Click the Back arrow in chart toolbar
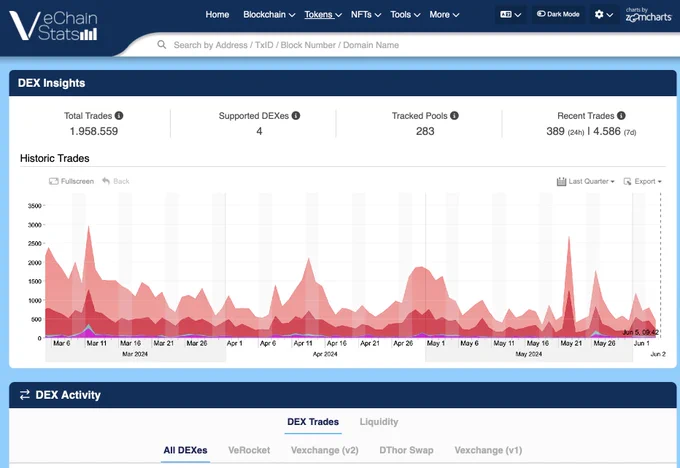Viewport: 680px width, 468px height. pos(106,181)
